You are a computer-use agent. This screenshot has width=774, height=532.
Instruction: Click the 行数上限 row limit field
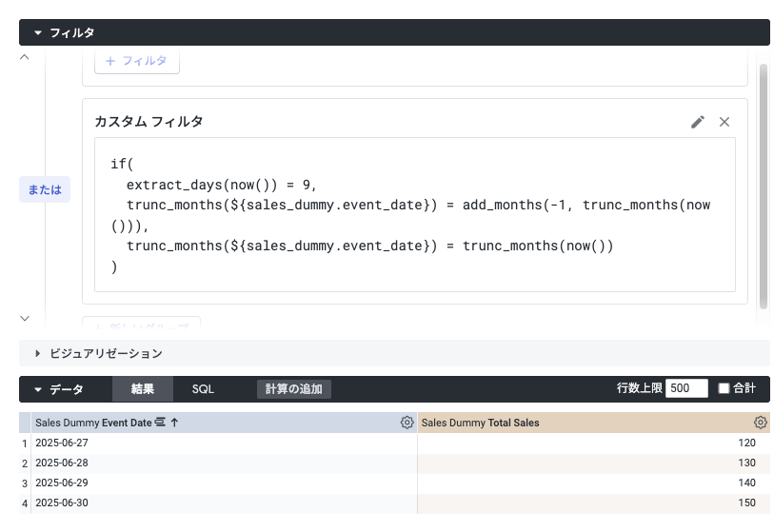click(x=685, y=388)
